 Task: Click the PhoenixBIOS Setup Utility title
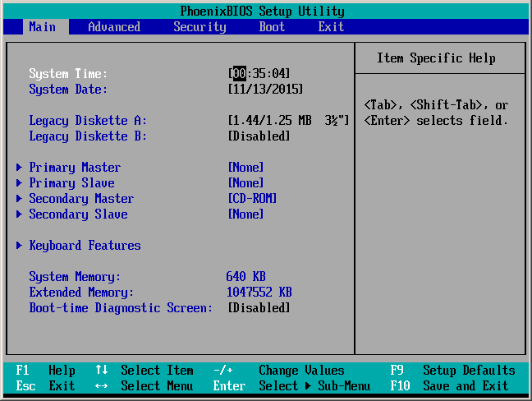(x=262, y=12)
